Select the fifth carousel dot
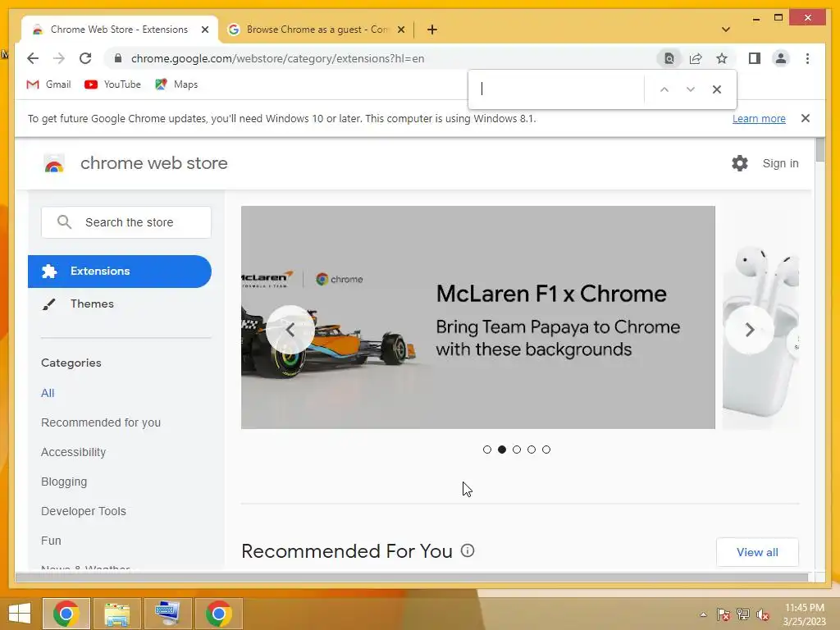The image size is (840, 630). point(546,450)
